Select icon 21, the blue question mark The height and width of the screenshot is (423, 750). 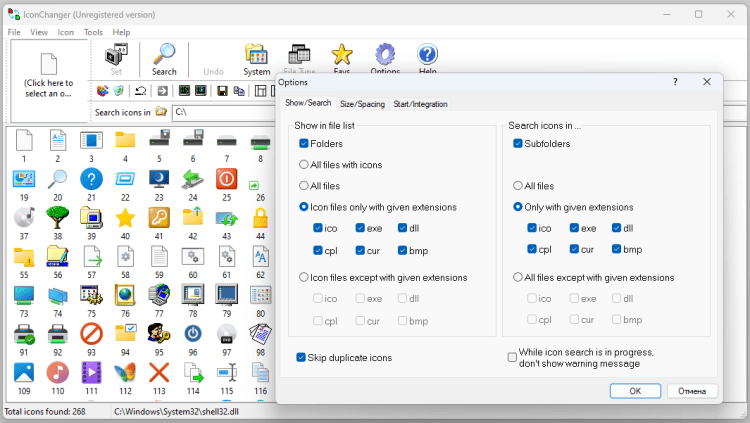pos(91,179)
